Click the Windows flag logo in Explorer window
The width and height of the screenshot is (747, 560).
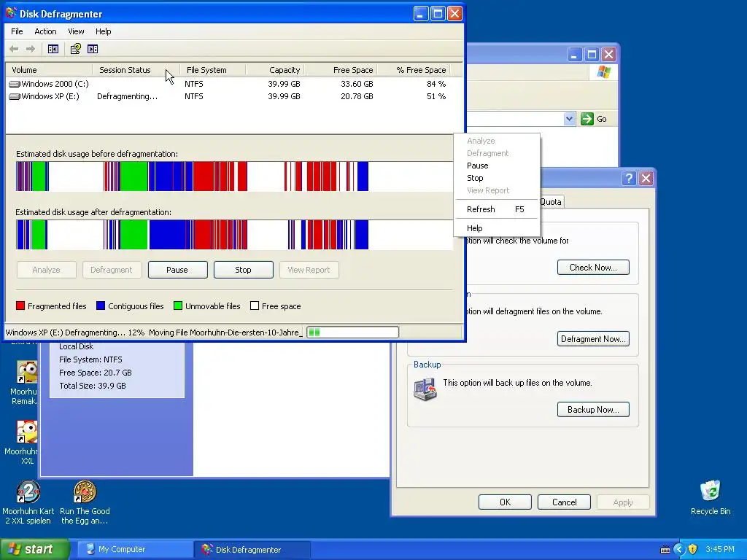(603, 72)
